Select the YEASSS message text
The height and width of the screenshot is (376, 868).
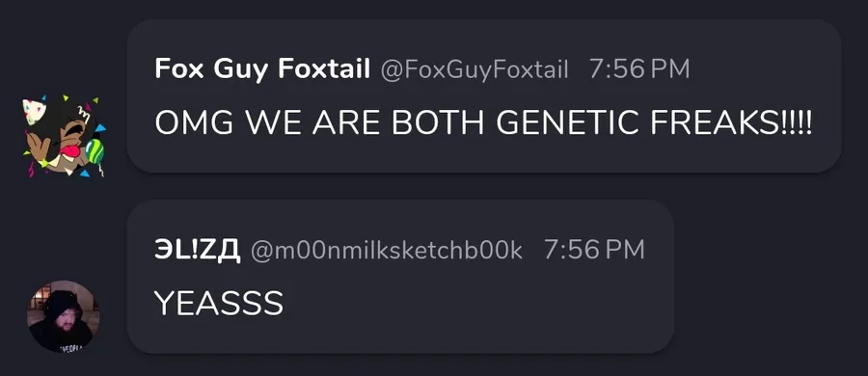point(219,304)
